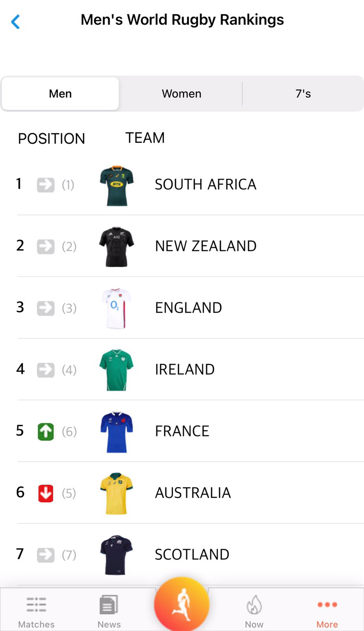
Task: Open the Matches tab icon
Action: (36, 605)
